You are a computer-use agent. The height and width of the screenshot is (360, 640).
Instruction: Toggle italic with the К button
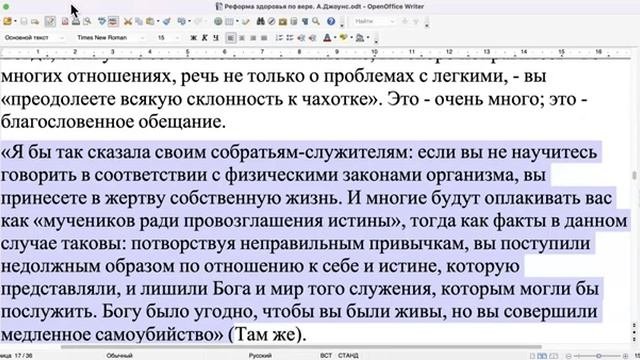[204, 38]
